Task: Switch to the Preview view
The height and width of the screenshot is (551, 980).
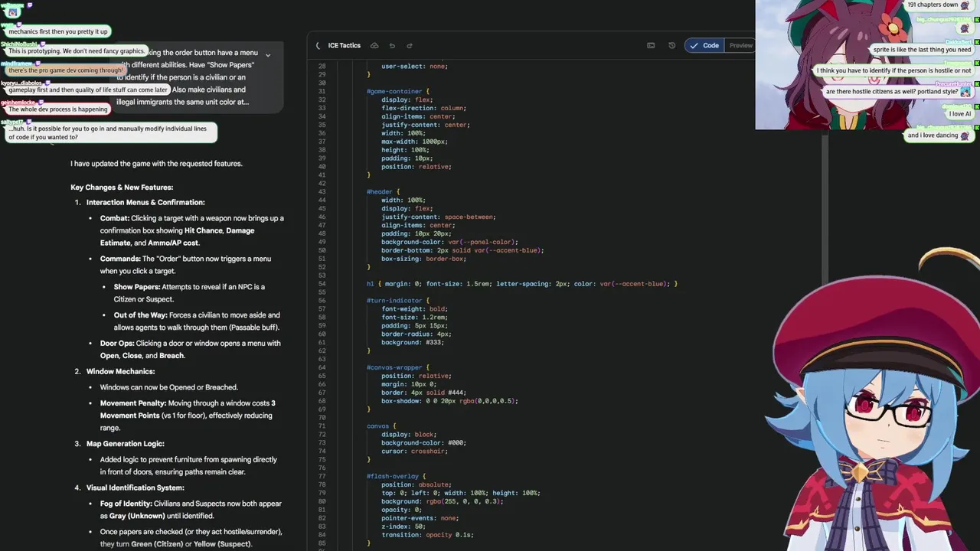Action: click(x=740, y=46)
